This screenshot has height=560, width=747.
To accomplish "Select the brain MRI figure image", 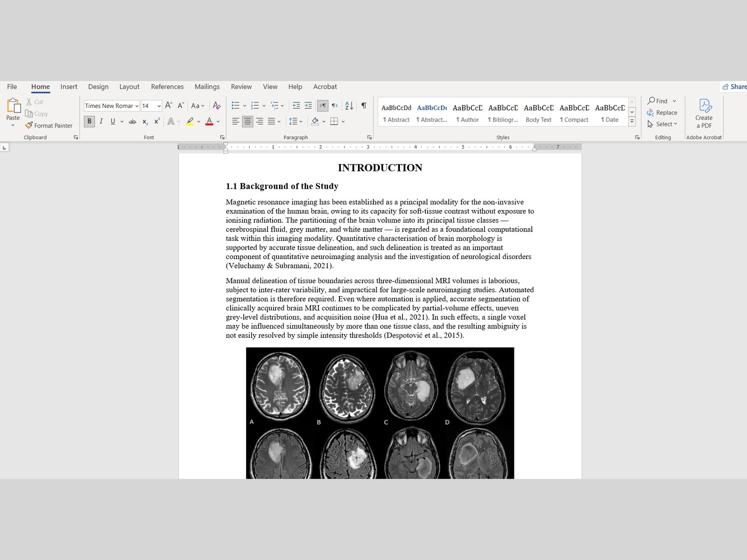I will click(380, 413).
